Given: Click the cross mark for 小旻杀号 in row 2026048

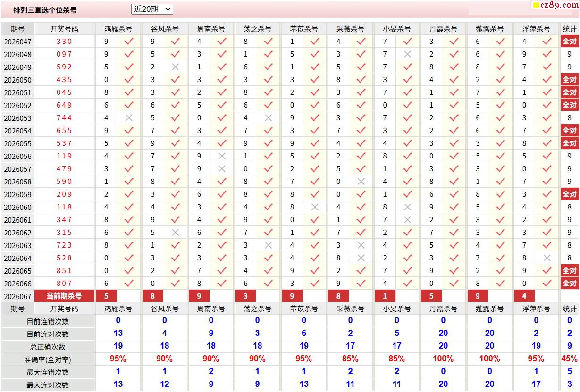Looking at the screenshot, I should click(x=407, y=54).
